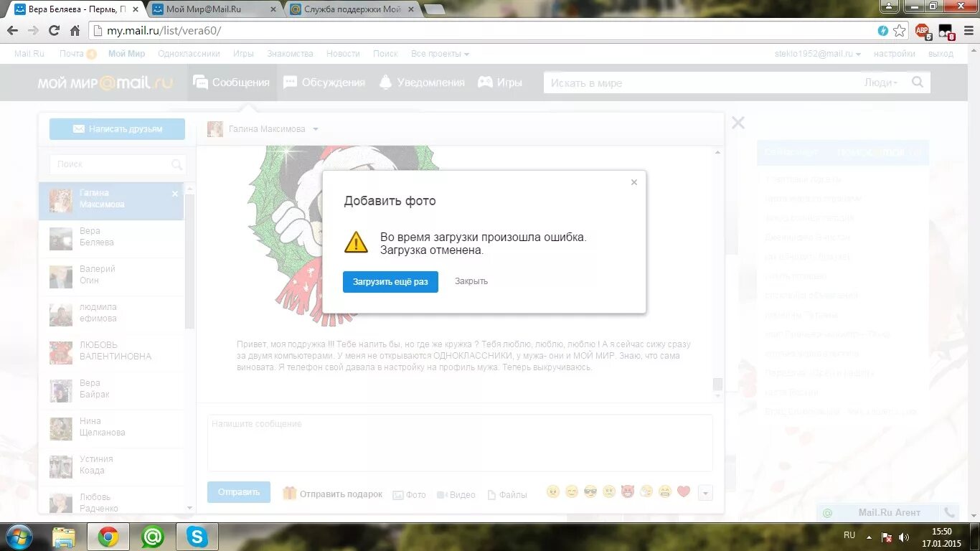Close the messages panel with large X

pos(738,123)
